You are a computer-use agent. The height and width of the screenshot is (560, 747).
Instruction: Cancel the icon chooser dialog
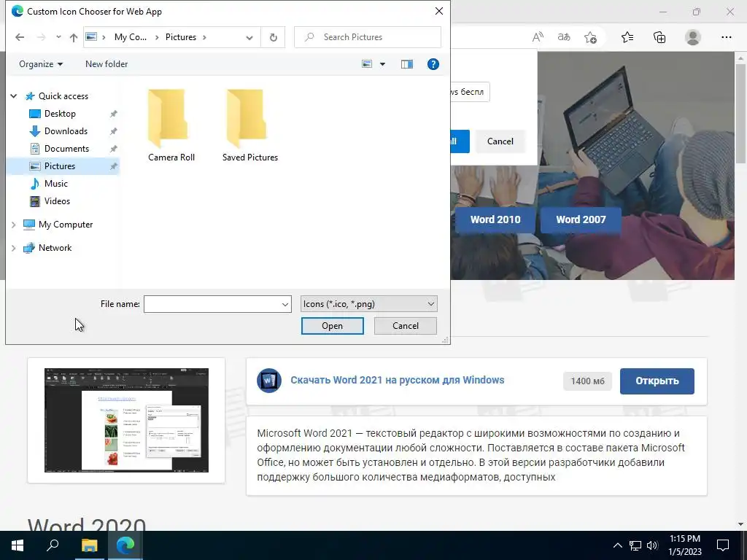click(406, 326)
